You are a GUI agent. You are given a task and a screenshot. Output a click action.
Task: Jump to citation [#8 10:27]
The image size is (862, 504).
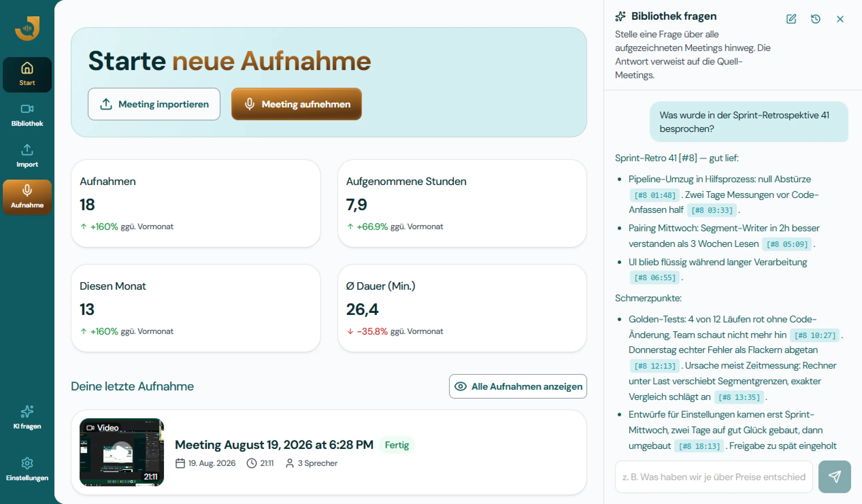[x=815, y=335]
